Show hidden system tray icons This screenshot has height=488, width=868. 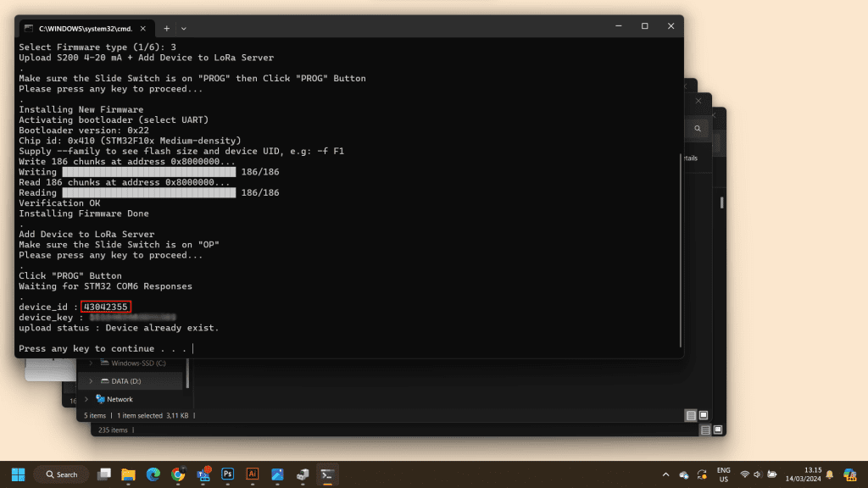coord(665,474)
